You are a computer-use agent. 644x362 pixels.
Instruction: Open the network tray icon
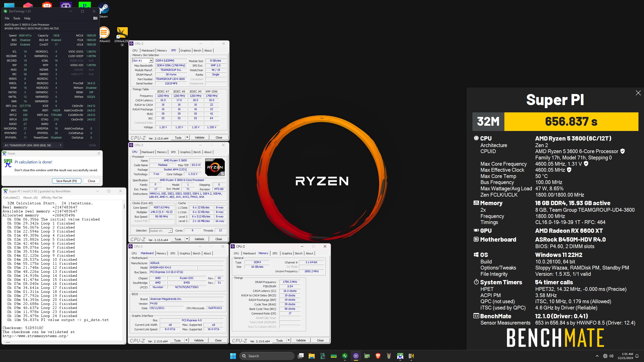coord(605,356)
